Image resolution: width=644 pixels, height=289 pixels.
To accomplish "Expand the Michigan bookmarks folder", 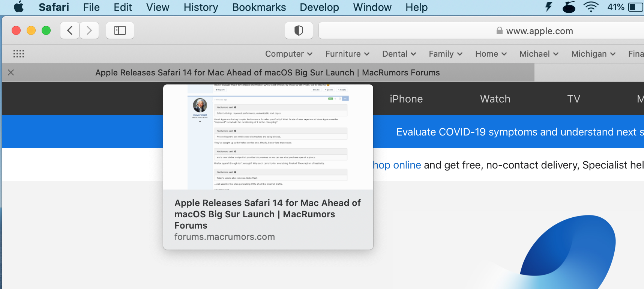I will coord(593,54).
